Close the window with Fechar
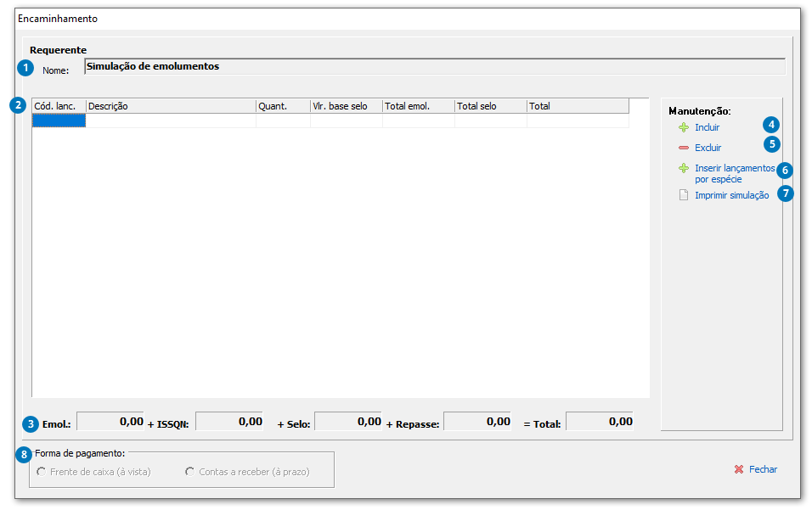Screen dimensions: 812x510 763,469
